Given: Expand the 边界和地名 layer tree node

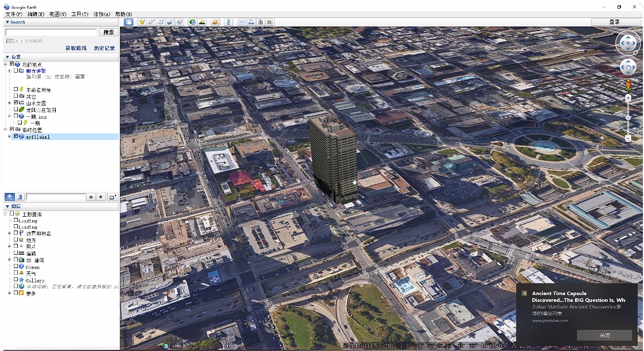Looking at the screenshot, I should [9, 233].
